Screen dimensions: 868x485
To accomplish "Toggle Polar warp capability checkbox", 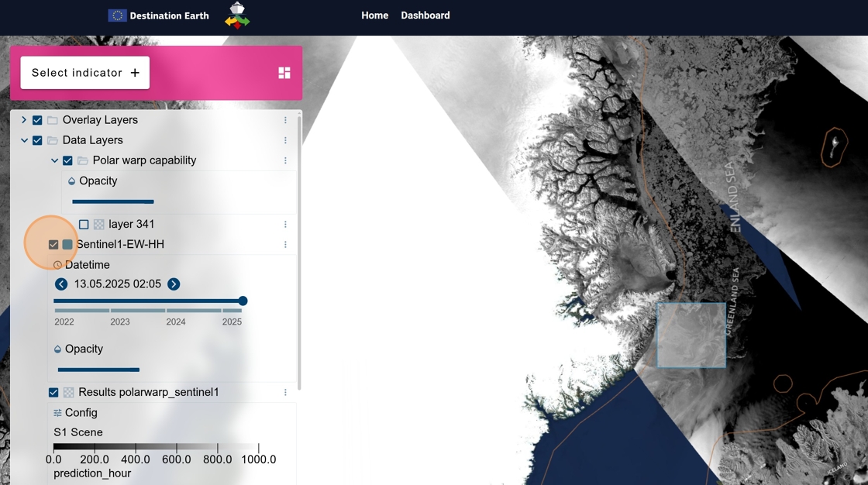I will [67, 160].
